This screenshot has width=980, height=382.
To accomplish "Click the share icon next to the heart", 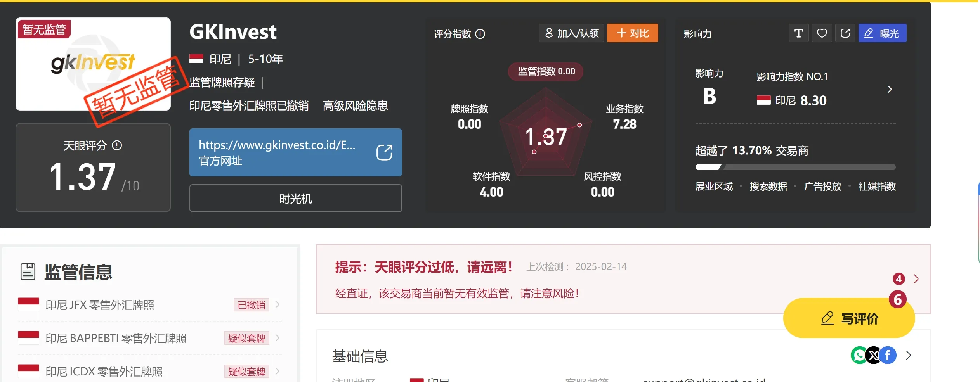I will [x=845, y=33].
